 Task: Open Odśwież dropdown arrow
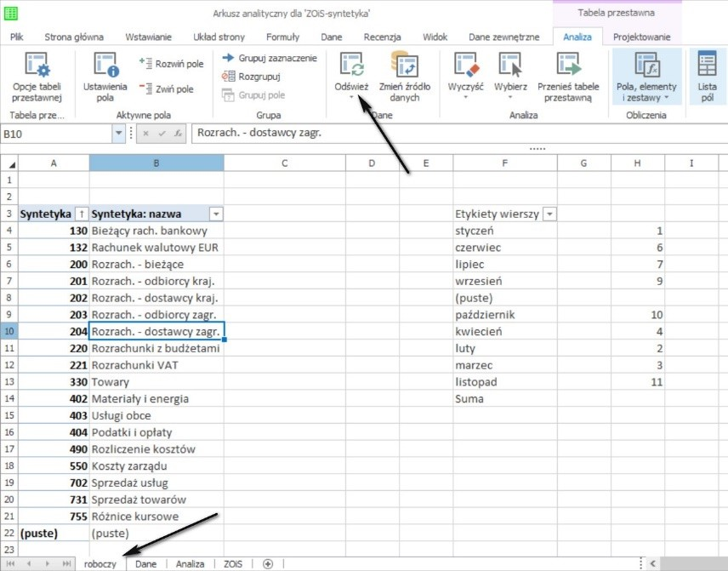351,97
